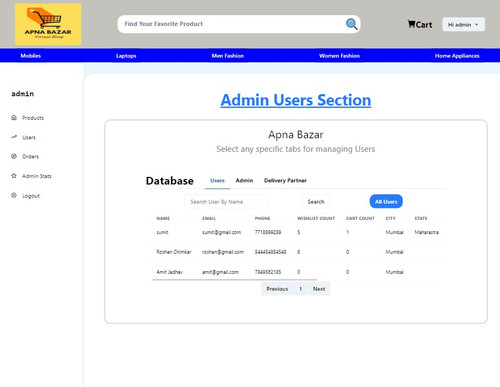Image resolution: width=500 pixels, height=387 pixels.
Task: Click the PHONE column header
Action: coord(263,218)
